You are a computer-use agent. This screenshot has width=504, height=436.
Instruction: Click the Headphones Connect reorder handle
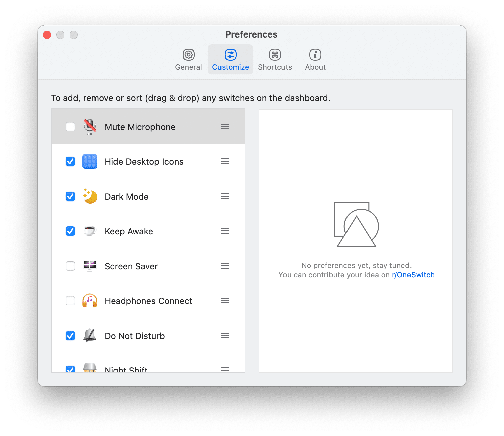tap(225, 301)
